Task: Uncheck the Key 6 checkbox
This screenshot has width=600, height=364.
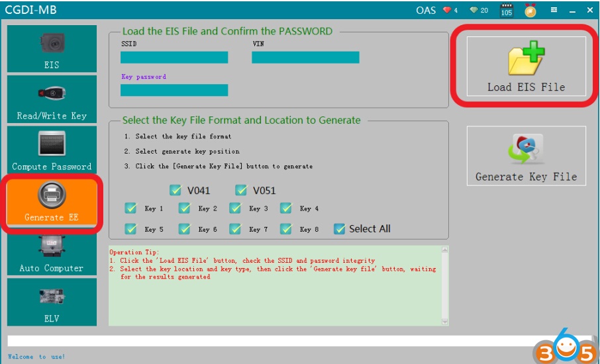Action: pyautogui.click(x=185, y=228)
